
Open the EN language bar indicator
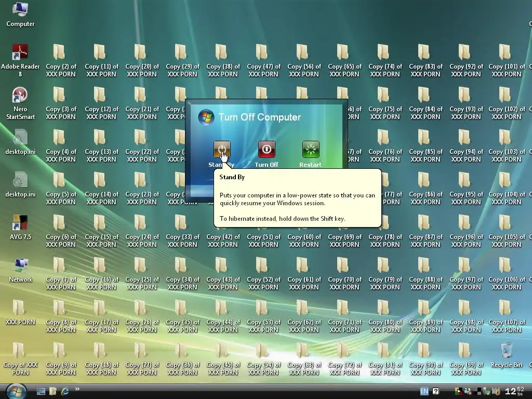pos(424,391)
